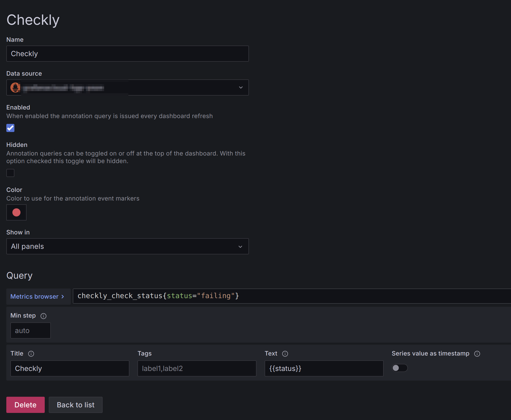This screenshot has width=511, height=420.
Task: Click the info icon next to Title field
Action: 32,353
